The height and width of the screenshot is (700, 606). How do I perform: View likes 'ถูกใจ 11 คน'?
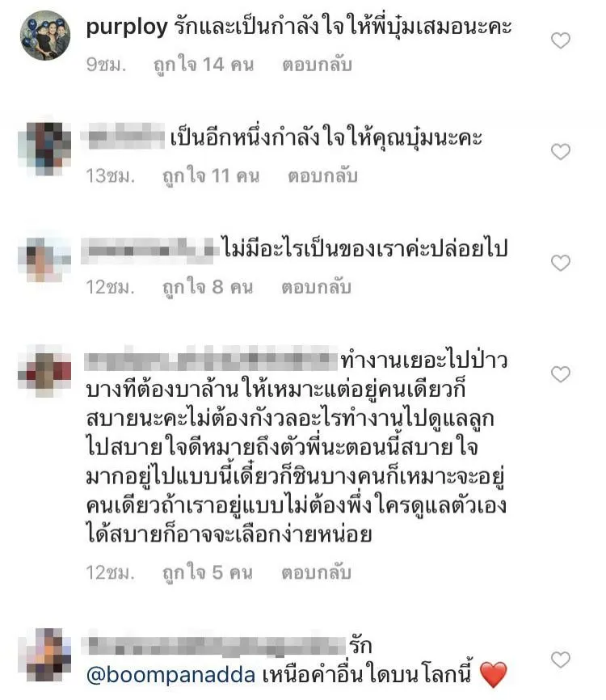coord(211,176)
